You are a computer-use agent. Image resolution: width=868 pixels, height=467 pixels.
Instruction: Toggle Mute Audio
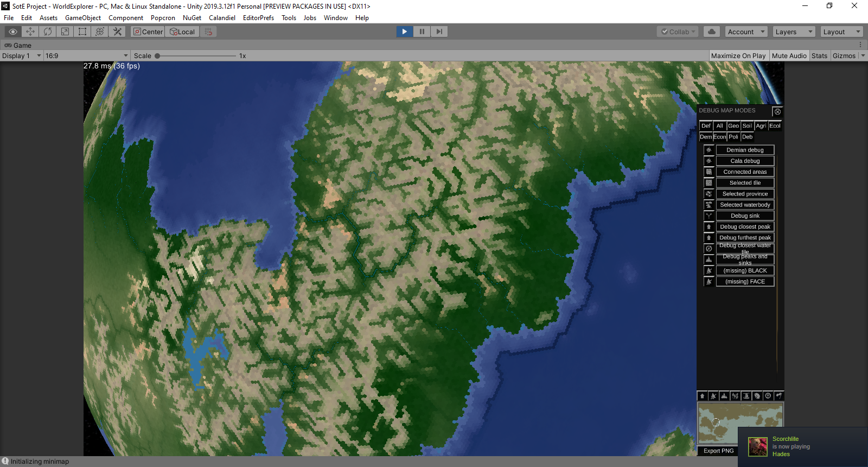pos(789,55)
